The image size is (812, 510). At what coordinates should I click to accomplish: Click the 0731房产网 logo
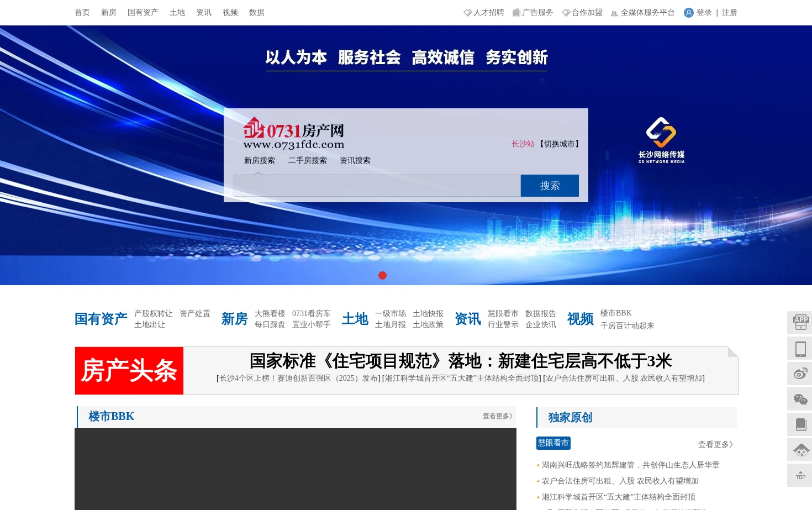(x=294, y=134)
